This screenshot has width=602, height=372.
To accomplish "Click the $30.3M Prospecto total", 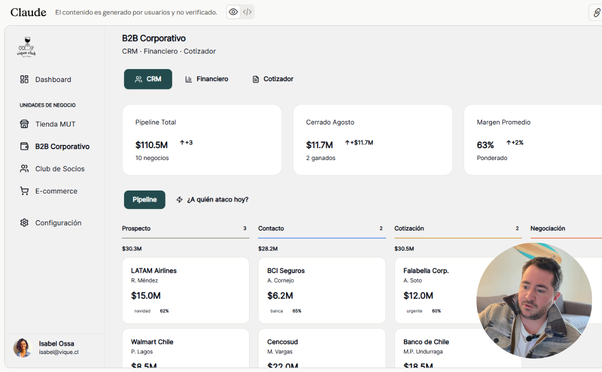I will pos(132,249).
